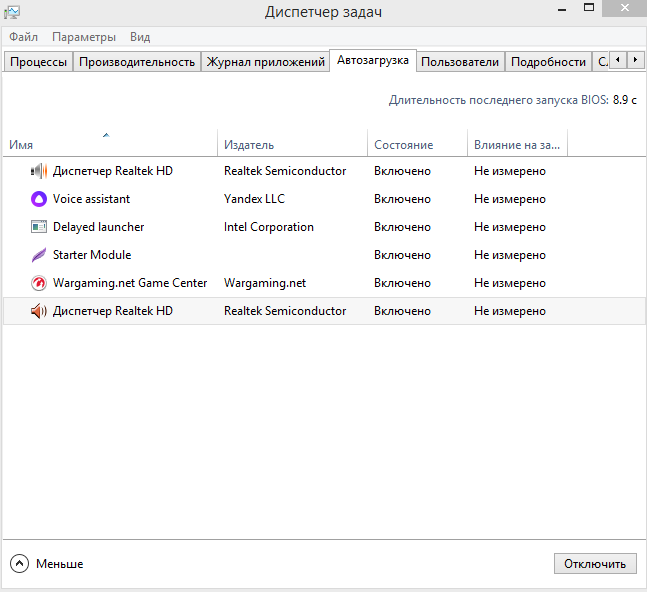Sort by the Издатель column header

coord(292,144)
